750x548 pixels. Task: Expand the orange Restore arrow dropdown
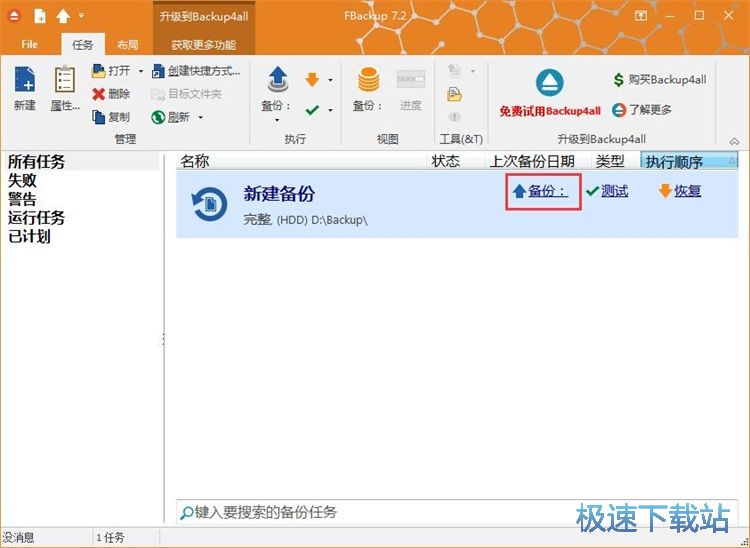click(x=331, y=80)
